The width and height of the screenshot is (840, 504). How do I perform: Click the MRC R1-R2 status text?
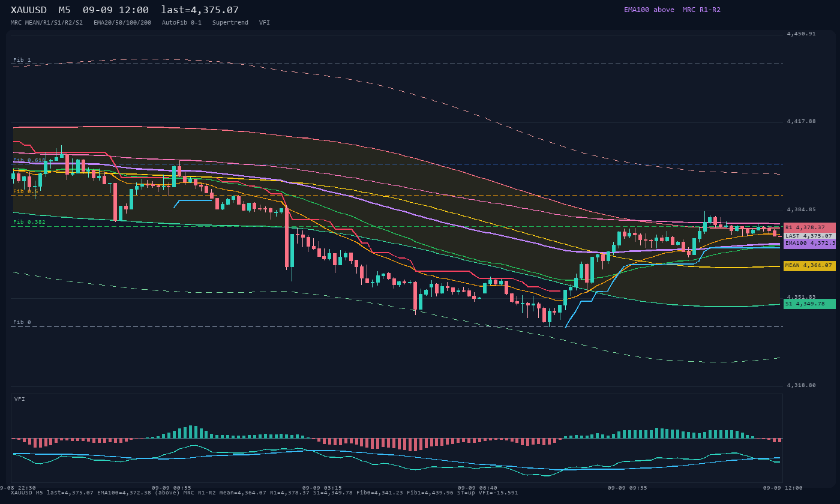click(x=701, y=10)
